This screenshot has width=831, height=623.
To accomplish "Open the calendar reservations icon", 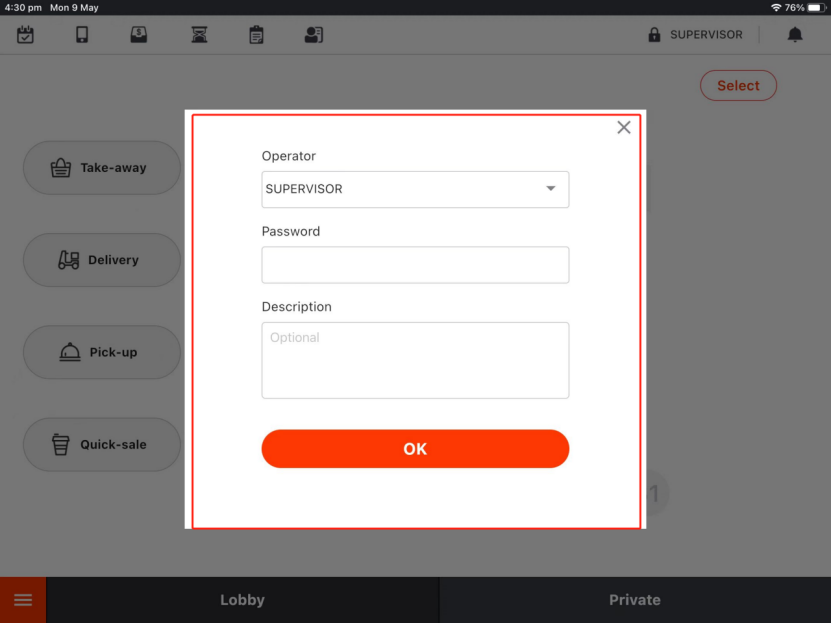I will tap(25, 35).
